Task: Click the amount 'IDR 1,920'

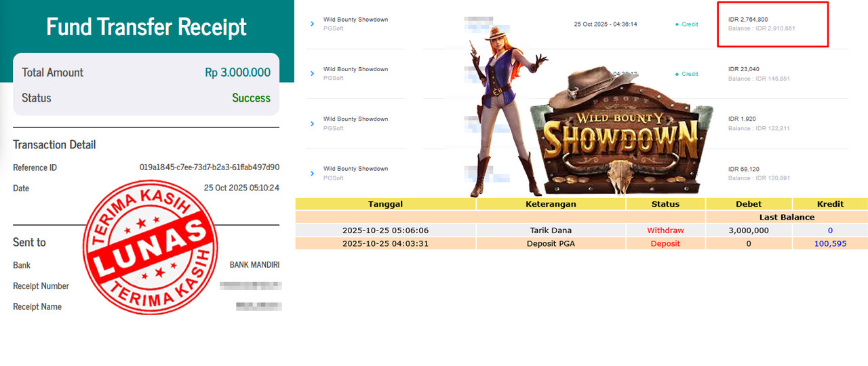Action: click(741, 119)
